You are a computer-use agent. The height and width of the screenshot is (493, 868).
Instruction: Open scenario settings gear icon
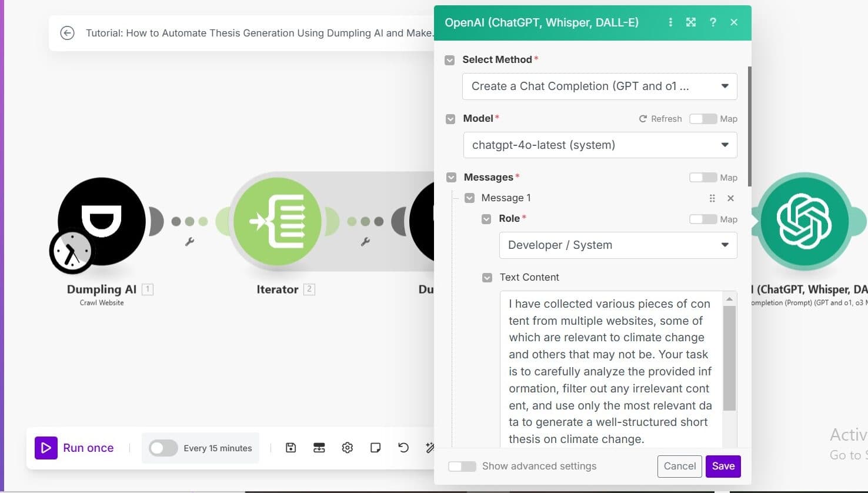pyautogui.click(x=347, y=448)
